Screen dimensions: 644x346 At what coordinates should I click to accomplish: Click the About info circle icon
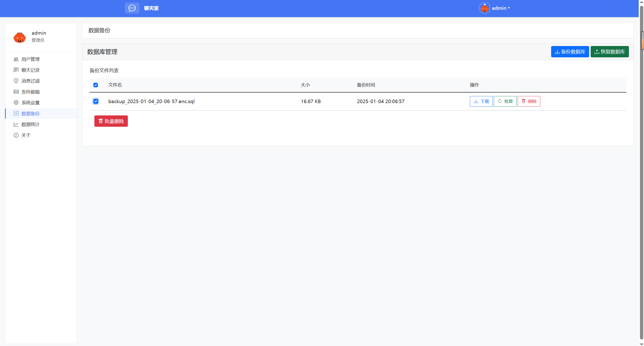pyautogui.click(x=16, y=135)
